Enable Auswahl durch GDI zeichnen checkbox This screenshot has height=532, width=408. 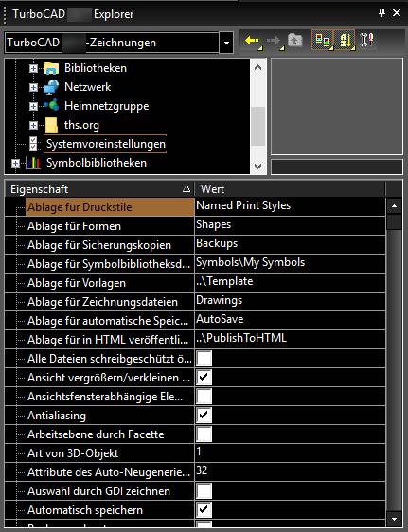[x=204, y=491]
